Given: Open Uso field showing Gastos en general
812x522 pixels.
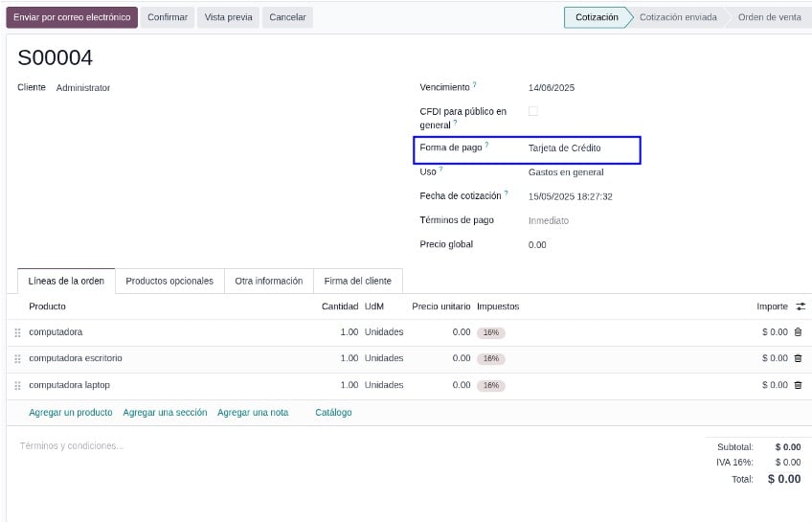Looking at the screenshot, I should [581, 172].
